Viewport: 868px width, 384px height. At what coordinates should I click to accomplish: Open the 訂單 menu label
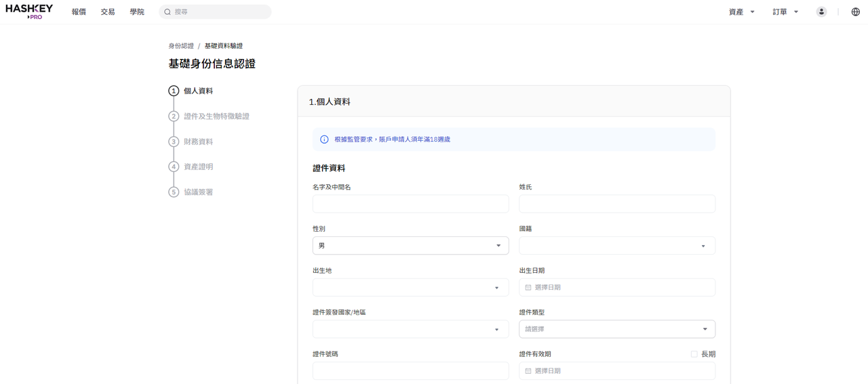pos(780,12)
